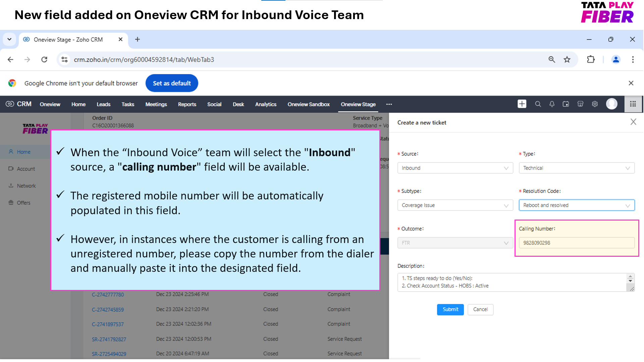This screenshot has height=362, width=644.
Task: Expand the Type dropdown showing Technical
Action: click(577, 168)
